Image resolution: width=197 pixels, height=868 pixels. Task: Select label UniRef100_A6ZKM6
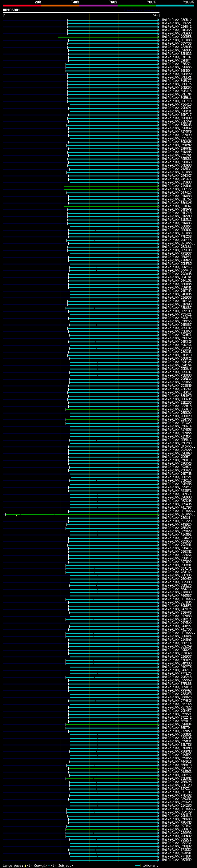(x=176, y=501)
